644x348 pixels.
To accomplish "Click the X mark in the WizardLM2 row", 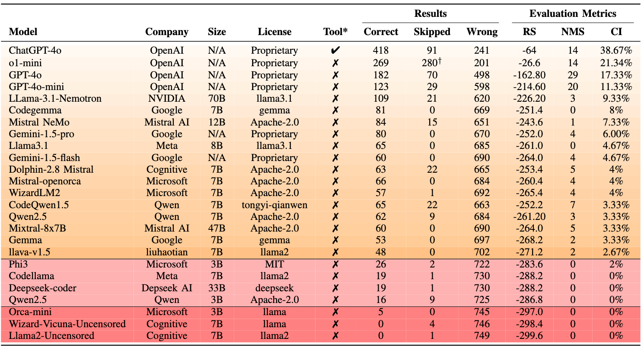I will [335, 193].
